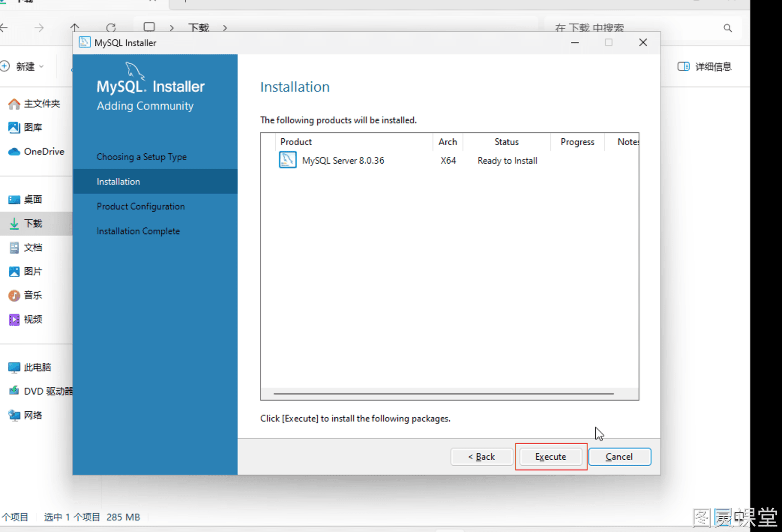Minimize the MySQL Installer window

point(575,43)
